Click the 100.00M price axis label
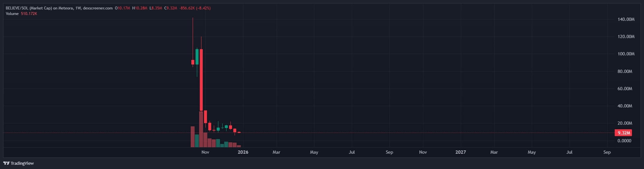Screen dimensions: 644x169 point(626,54)
